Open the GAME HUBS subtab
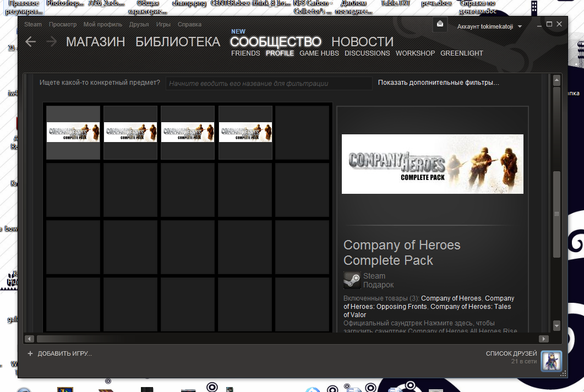Viewport: 584px width, 392px height. pyautogui.click(x=319, y=53)
